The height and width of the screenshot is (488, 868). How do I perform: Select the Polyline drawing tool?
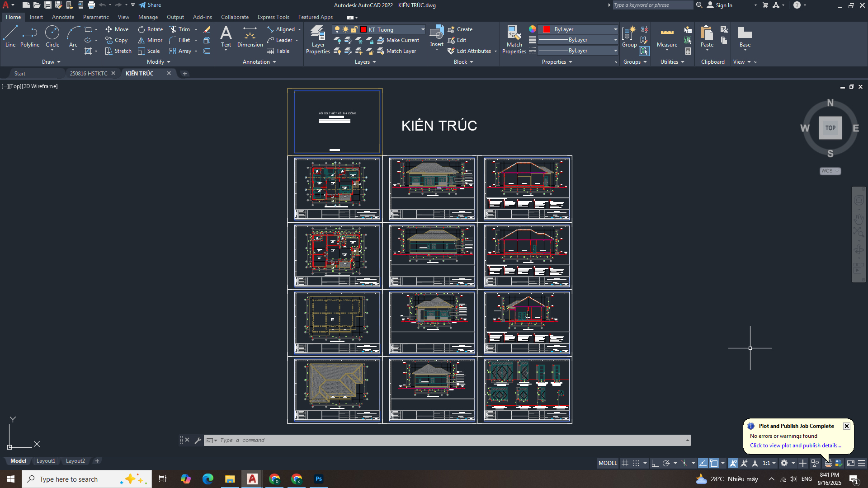pyautogui.click(x=30, y=36)
